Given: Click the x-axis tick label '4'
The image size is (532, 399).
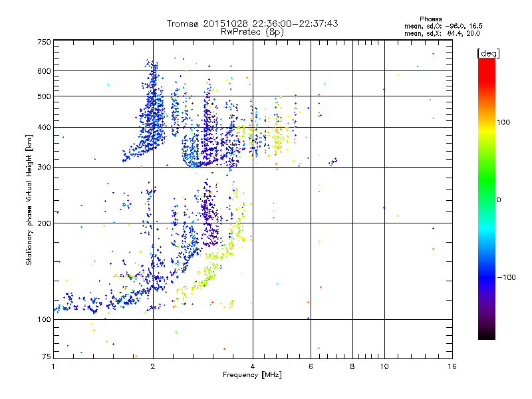Looking at the screenshot, I should 253,366.
